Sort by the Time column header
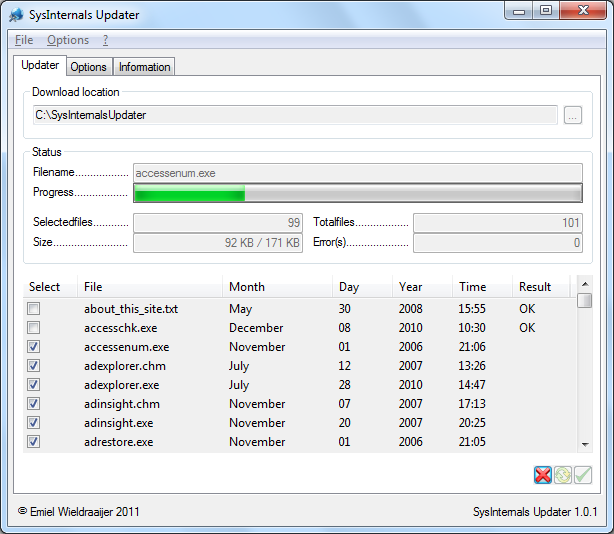 click(482, 287)
